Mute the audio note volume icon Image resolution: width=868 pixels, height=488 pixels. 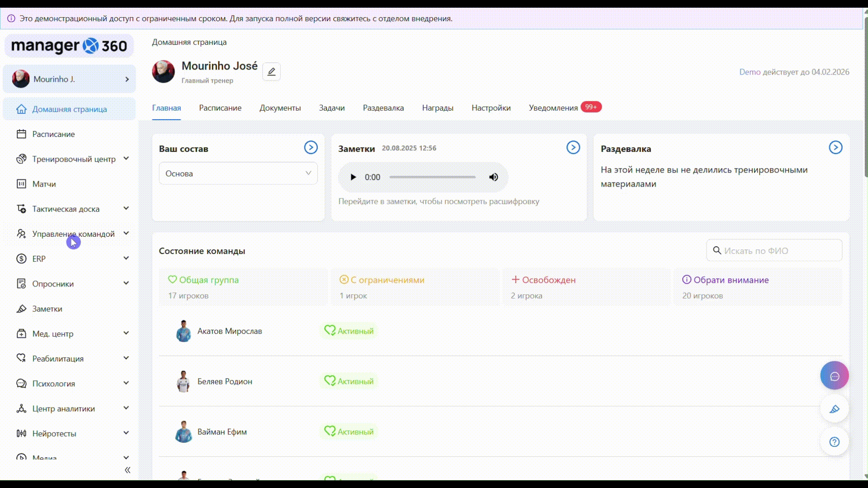pos(493,177)
